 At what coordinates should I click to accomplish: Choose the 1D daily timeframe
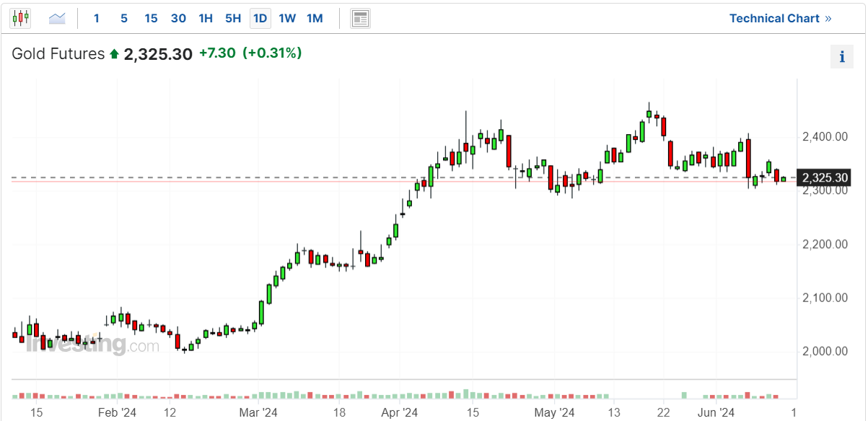[x=260, y=18]
